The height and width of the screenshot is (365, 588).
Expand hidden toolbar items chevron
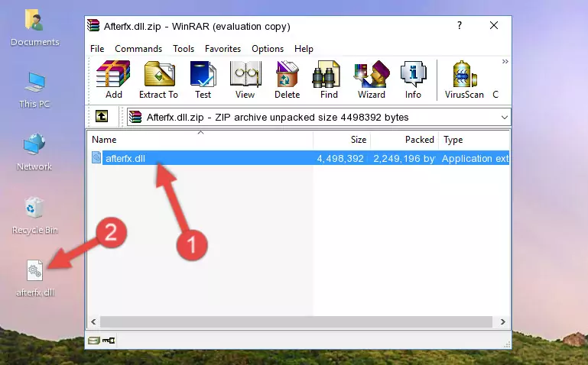(x=505, y=61)
